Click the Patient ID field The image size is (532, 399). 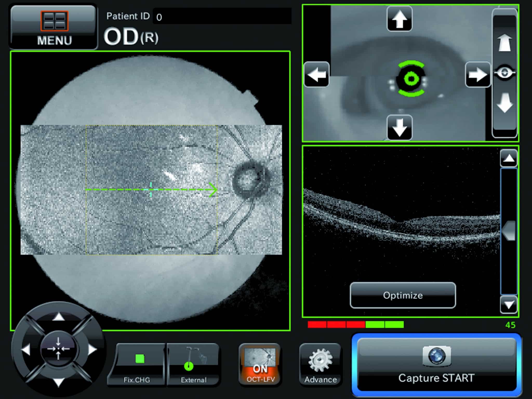point(222,16)
